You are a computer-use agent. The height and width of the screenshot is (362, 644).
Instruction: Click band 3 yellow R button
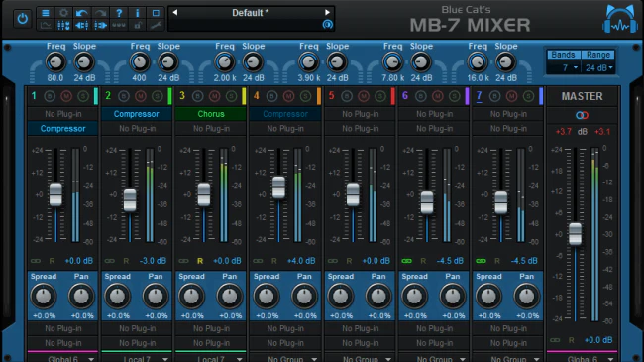pos(200,261)
